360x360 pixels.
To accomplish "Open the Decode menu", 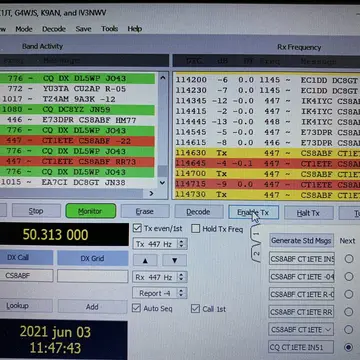I will point(54,29).
